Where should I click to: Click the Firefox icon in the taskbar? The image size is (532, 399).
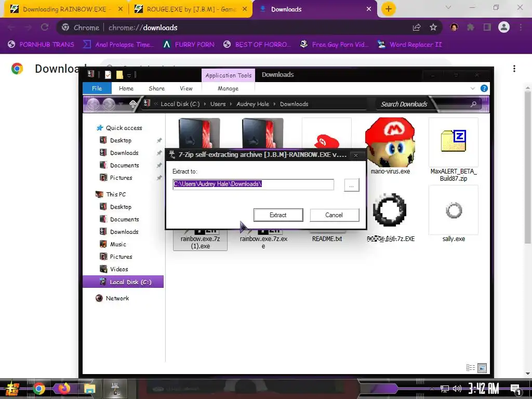[64, 389]
